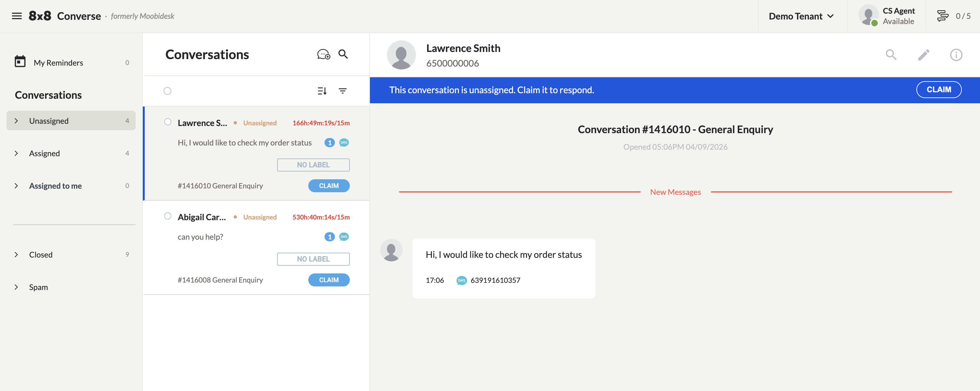980x391 pixels.
Task: Open the Assigned to me list
Action: coord(71,185)
